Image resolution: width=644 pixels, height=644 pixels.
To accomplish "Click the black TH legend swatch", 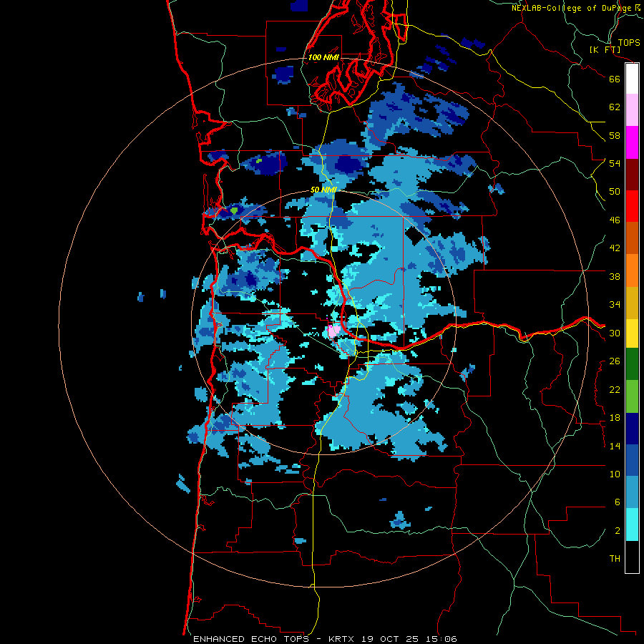I will click(632, 557).
